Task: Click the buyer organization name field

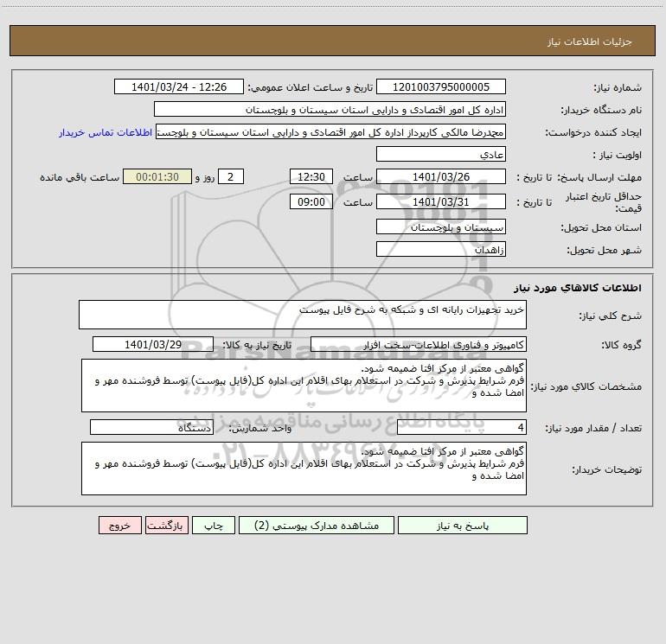Action: tap(330, 109)
